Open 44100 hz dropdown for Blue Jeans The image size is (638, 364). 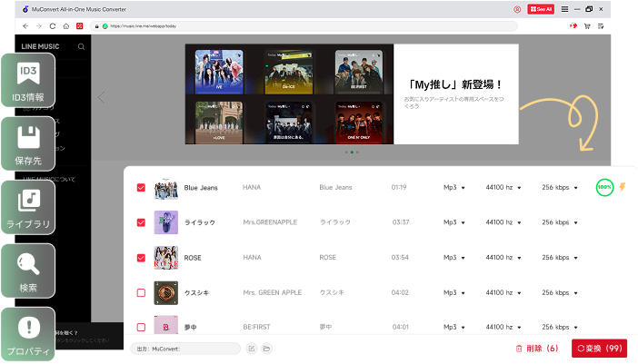[x=503, y=188]
